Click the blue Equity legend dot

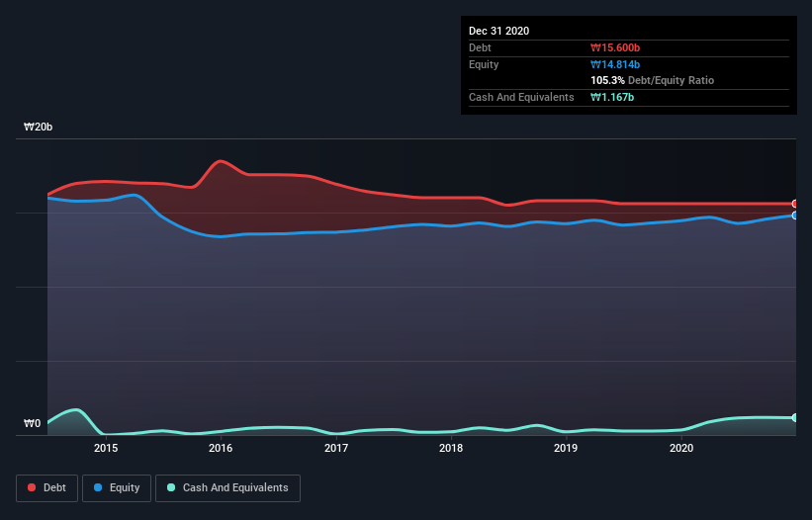(x=98, y=487)
